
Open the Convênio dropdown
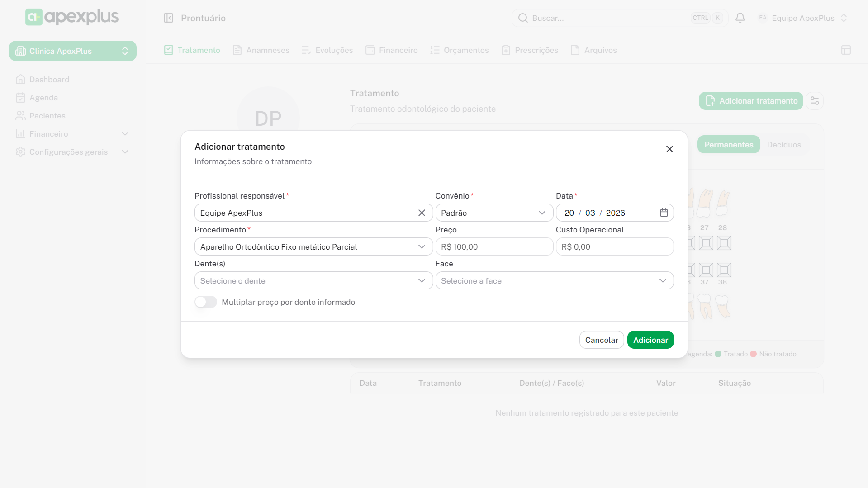(x=494, y=213)
